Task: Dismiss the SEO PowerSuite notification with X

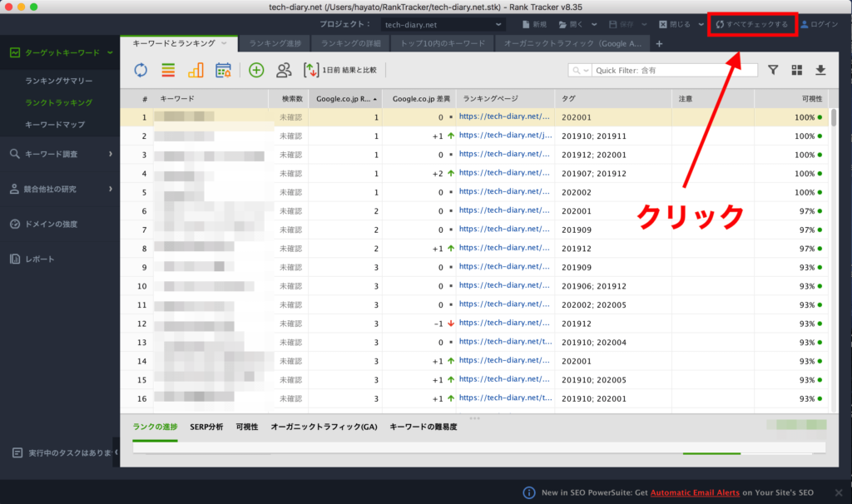Action: 839,492
